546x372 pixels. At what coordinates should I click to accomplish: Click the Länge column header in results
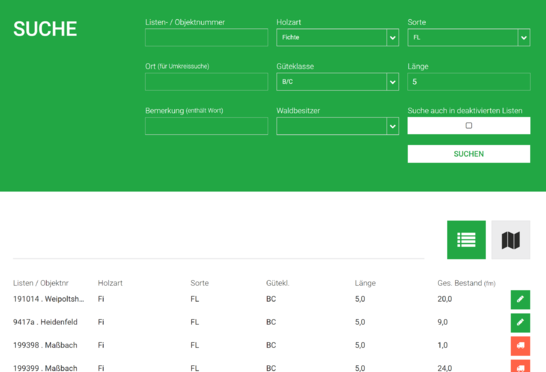(x=365, y=283)
